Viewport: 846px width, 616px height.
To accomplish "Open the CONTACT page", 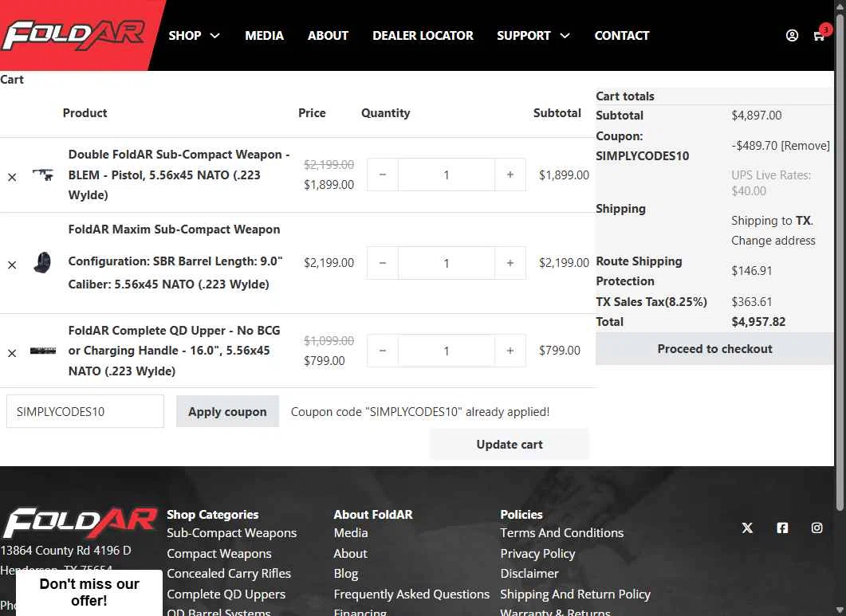I will [622, 36].
